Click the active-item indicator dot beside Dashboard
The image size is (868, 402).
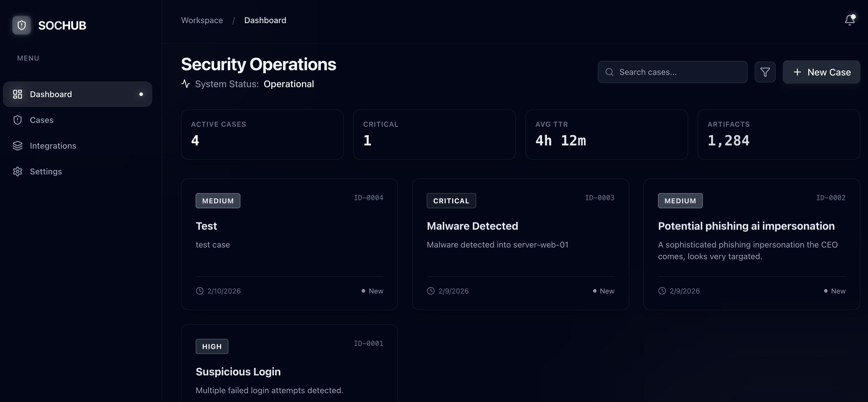click(141, 94)
